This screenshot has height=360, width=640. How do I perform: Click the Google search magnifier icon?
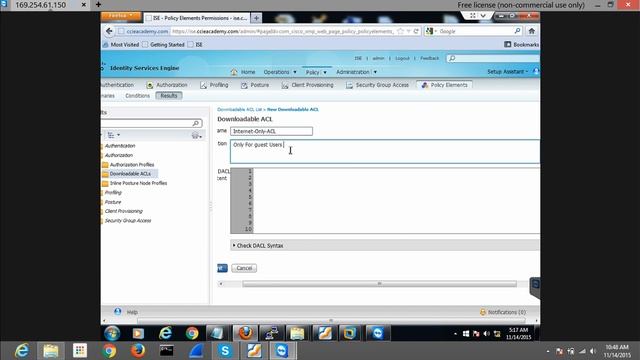coord(517,31)
